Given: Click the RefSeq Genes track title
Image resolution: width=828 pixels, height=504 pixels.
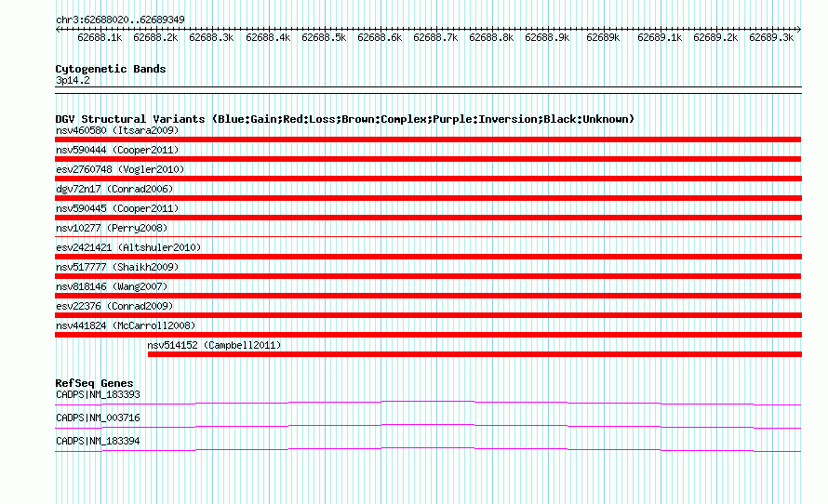Looking at the screenshot, I should [x=94, y=383].
